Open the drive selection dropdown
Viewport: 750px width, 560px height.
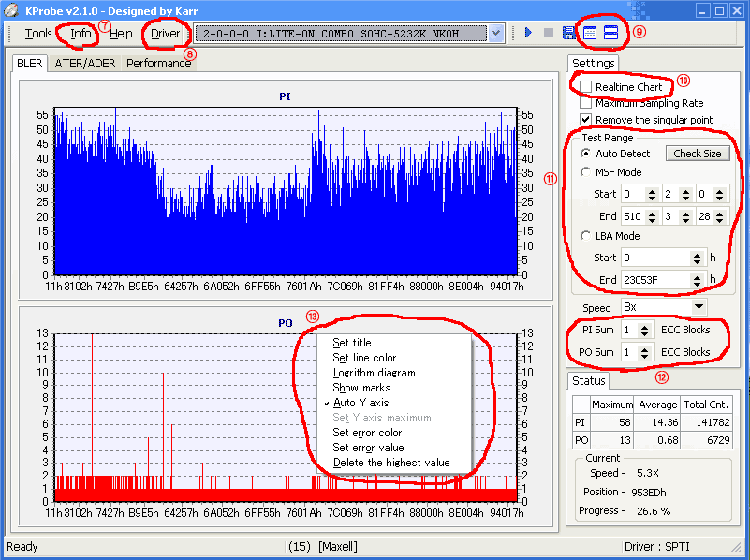point(496,34)
